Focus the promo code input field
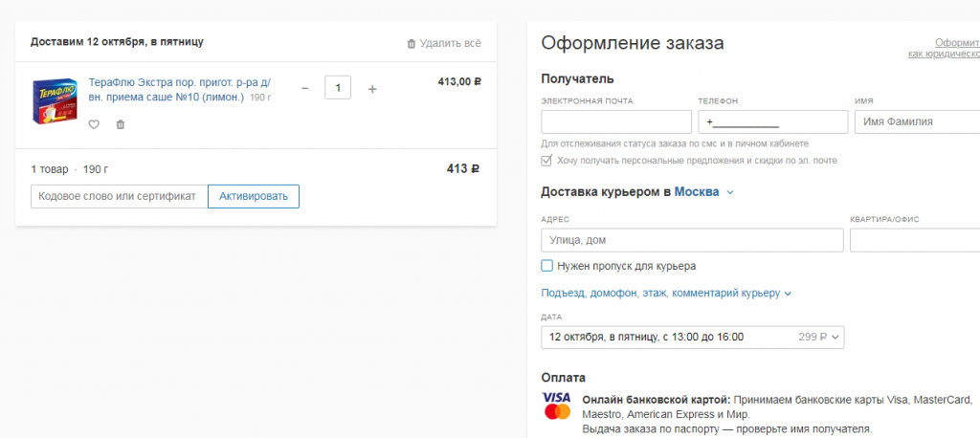Screen dimensions: 980x438 [x=120, y=196]
